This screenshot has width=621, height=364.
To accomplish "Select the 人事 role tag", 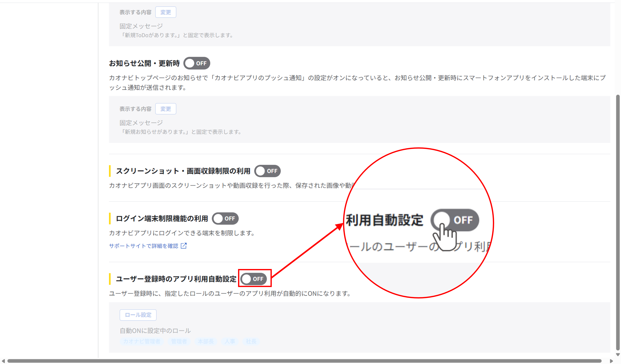I will [230, 341].
